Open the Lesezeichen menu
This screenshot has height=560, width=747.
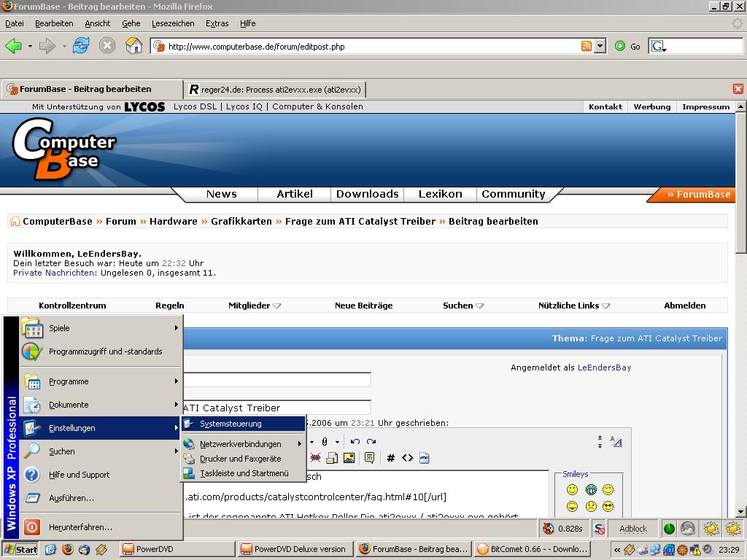(x=173, y=23)
